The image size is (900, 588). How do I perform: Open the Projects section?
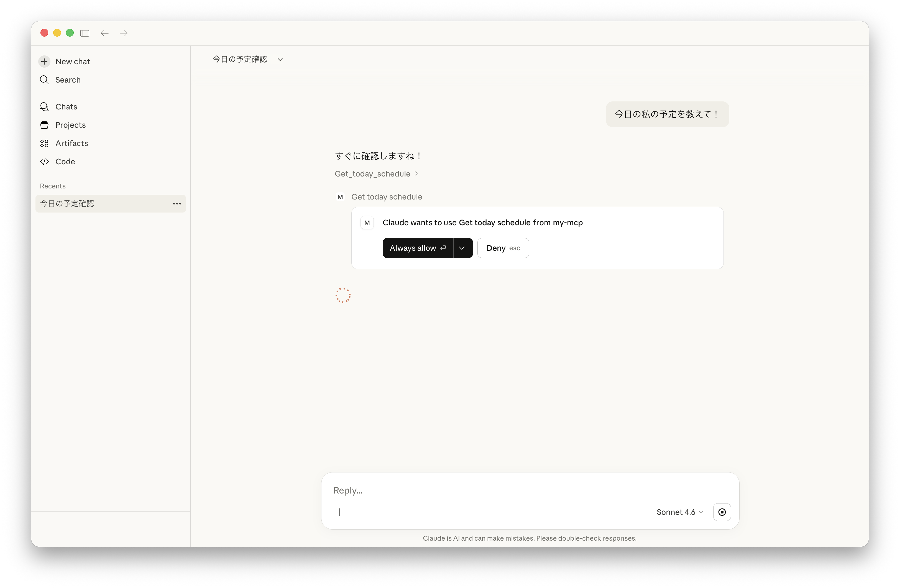pyautogui.click(x=70, y=125)
